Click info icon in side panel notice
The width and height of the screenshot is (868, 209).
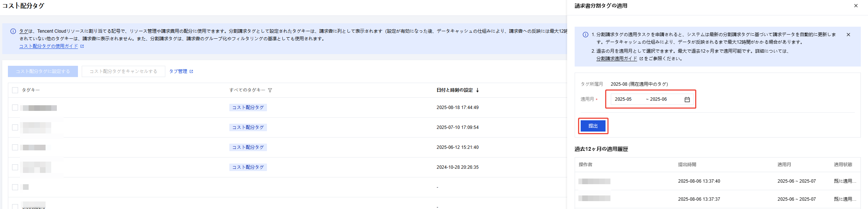pyautogui.click(x=586, y=35)
